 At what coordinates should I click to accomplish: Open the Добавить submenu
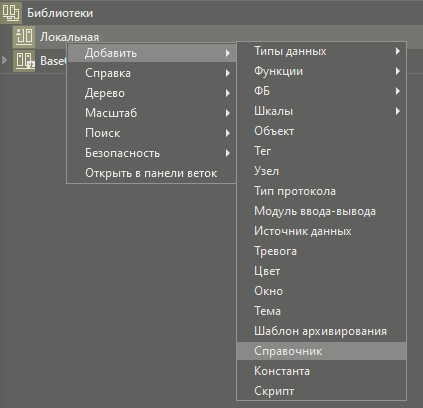click(152, 53)
